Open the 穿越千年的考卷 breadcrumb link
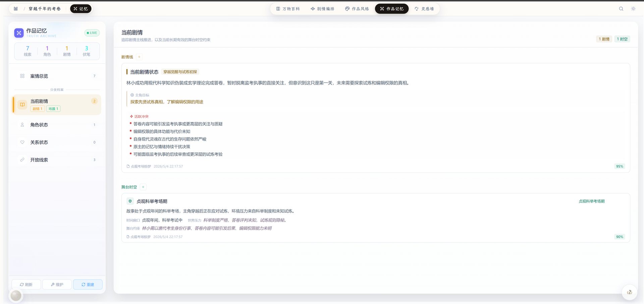This screenshot has width=644, height=304. tap(45, 9)
